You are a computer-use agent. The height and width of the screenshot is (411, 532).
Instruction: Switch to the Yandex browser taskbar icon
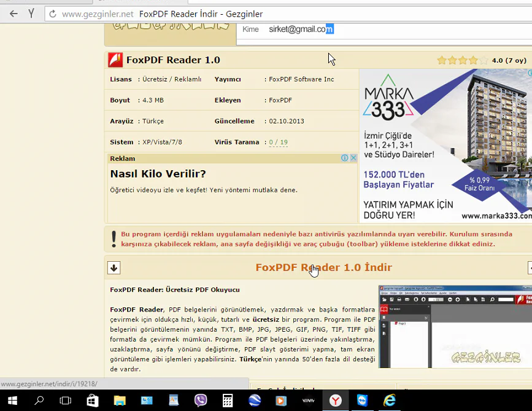click(335, 401)
